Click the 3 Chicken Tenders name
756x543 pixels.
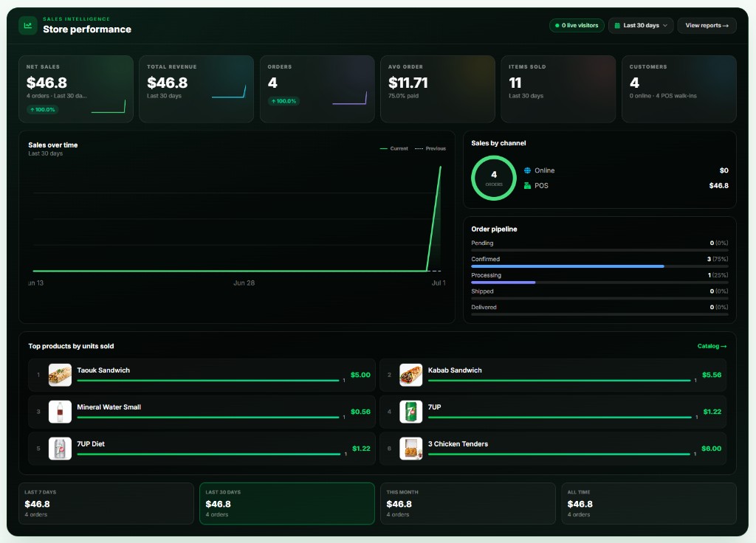[458, 444]
